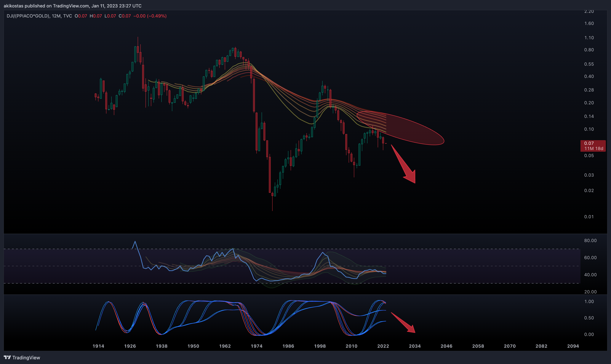Click the 0.10 price axis label

pyautogui.click(x=589, y=129)
